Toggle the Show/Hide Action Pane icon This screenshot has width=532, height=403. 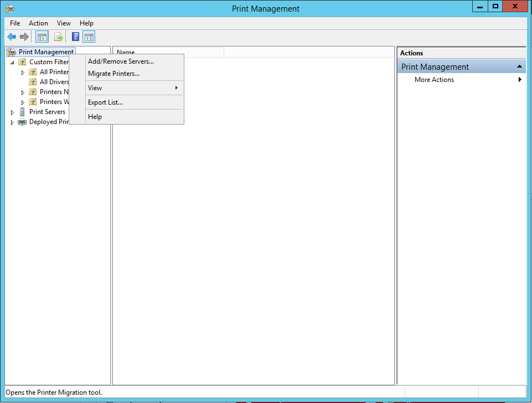(x=89, y=37)
